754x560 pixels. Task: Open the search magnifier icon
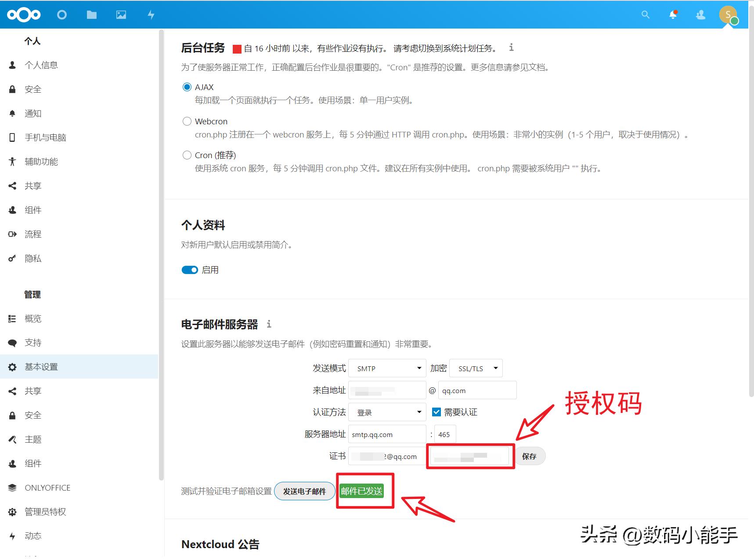tap(645, 14)
